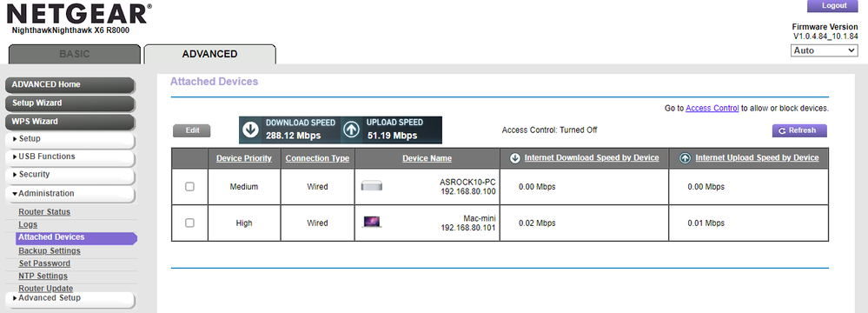Viewport: 868px width, 313px height.
Task: Click the NETGEAR logo
Action: point(79,13)
